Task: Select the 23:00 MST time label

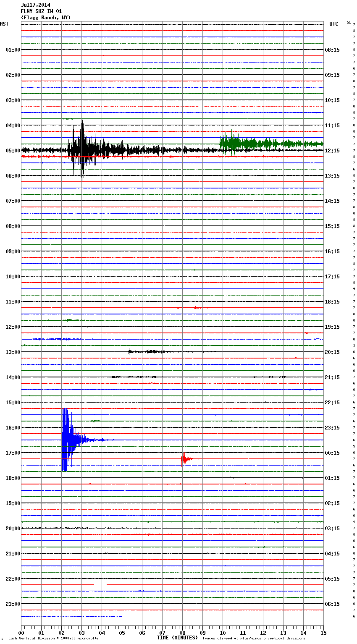Action: point(13,604)
